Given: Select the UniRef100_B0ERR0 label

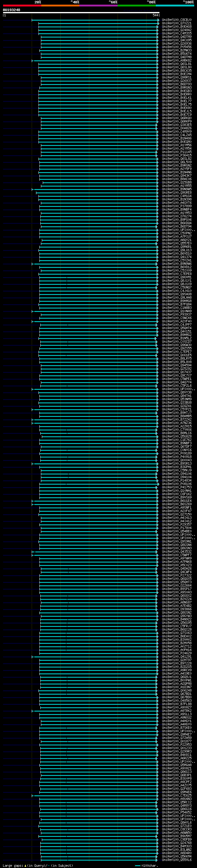Looking at the screenshot, I should click(x=176, y=94).
